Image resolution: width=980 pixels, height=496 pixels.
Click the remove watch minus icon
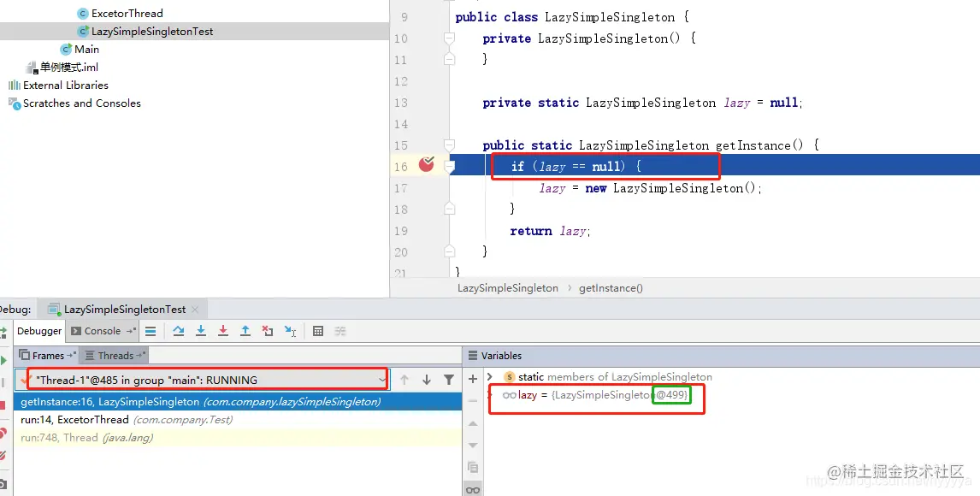tap(473, 400)
